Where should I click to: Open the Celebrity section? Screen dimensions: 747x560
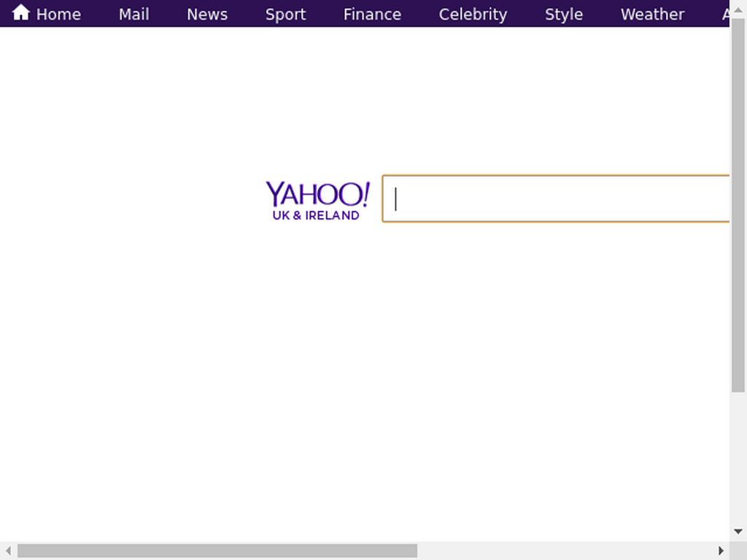click(473, 15)
